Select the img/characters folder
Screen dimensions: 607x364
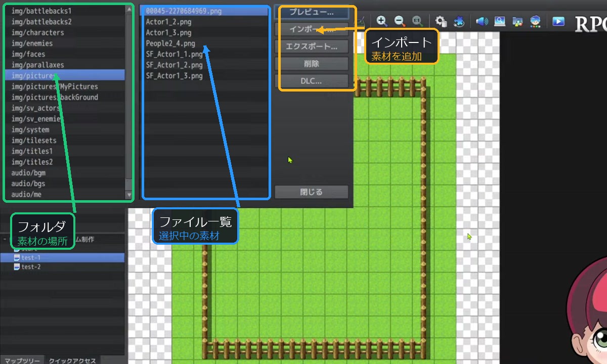coord(64,32)
